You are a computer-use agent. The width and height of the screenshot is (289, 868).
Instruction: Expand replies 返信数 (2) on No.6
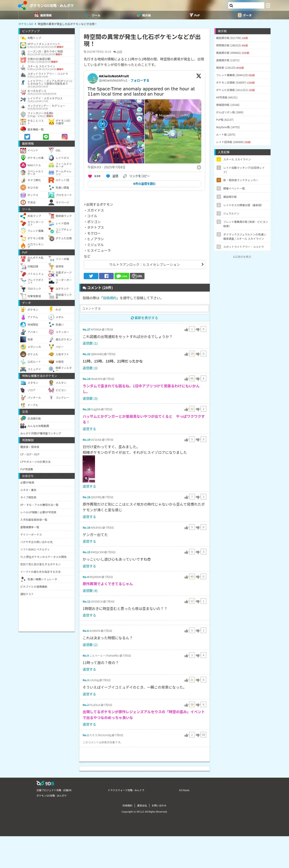(x=90, y=645)
